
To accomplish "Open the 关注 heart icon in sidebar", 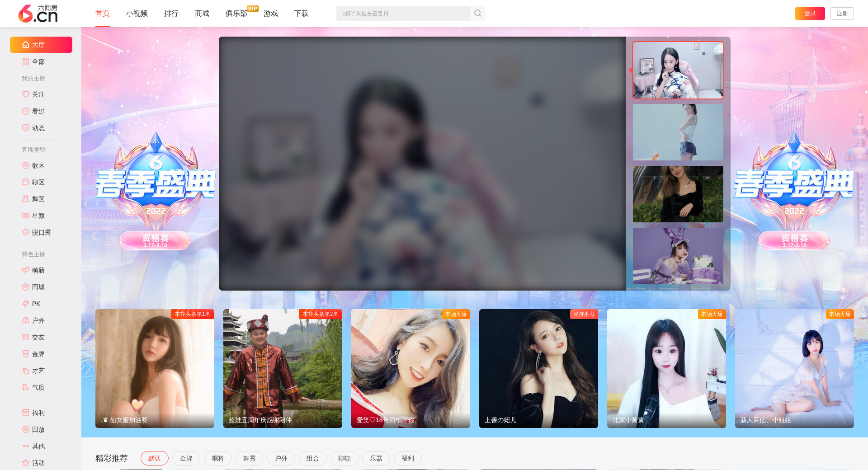I will (26, 94).
